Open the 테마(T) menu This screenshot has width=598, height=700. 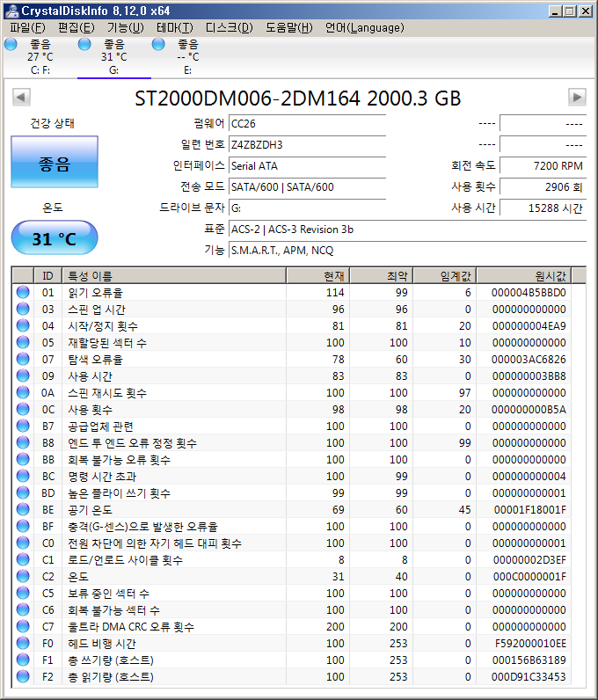tap(174, 27)
